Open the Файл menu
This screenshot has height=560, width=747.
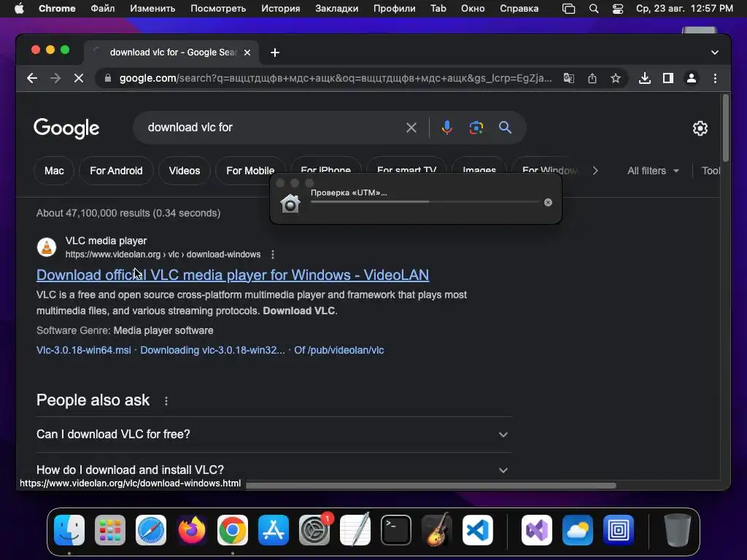pos(102,9)
